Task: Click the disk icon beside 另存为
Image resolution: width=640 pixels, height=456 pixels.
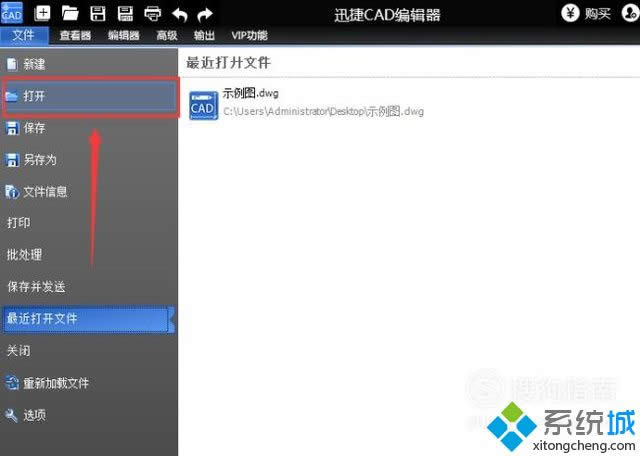Action: click(x=12, y=160)
